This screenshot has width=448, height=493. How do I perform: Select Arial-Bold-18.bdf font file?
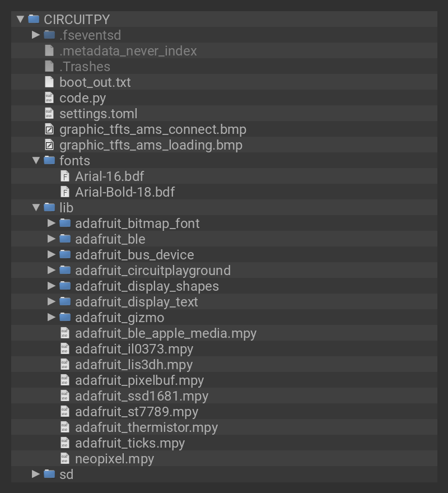coord(125,192)
